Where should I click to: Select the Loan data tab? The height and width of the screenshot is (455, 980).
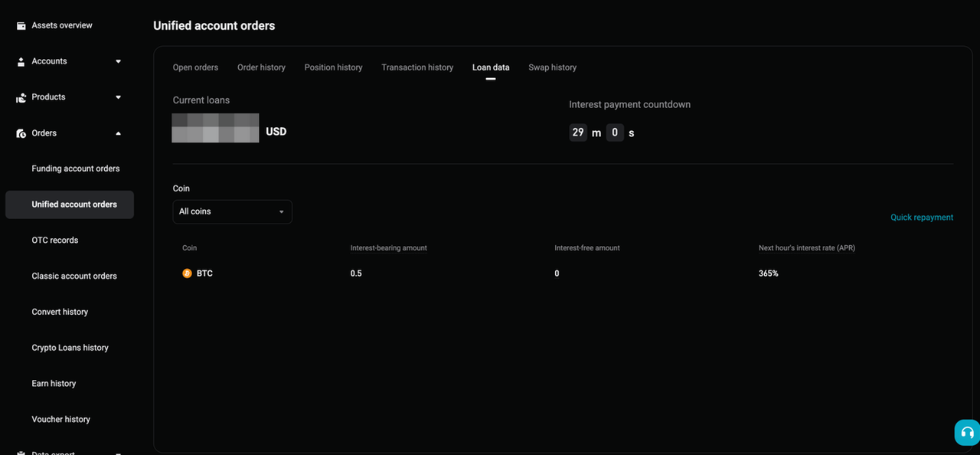point(491,67)
